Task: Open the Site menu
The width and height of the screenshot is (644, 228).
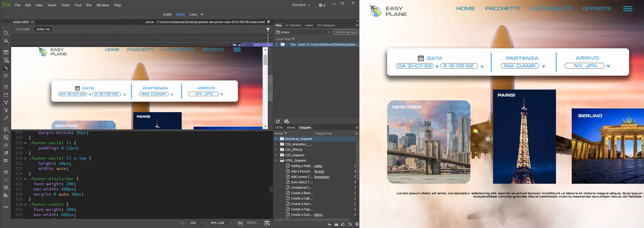Action: pyautogui.click(x=89, y=5)
